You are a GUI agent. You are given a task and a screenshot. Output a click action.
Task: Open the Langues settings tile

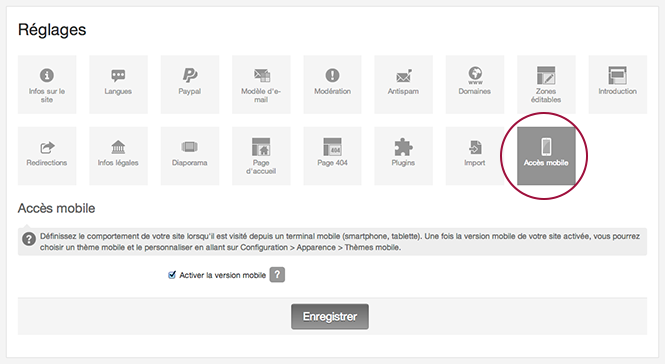click(x=118, y=84)
